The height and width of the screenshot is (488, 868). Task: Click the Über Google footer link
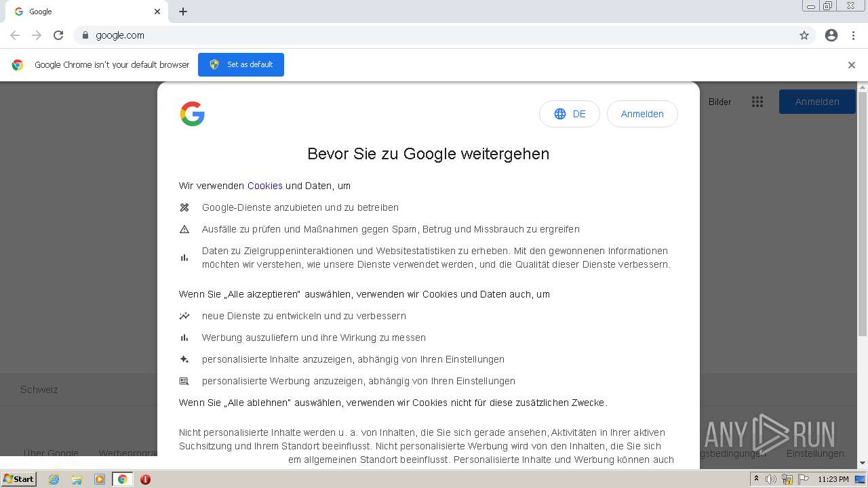coord(51,453)
